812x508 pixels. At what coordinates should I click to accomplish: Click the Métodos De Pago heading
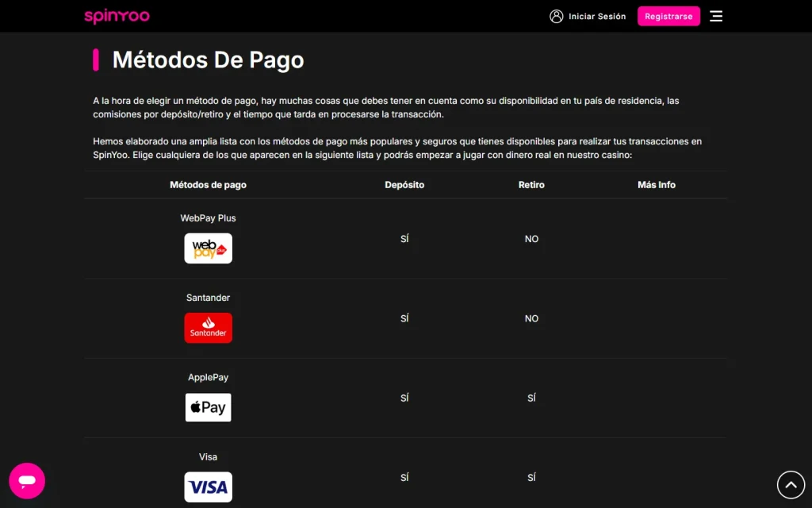pyautogui.click(x=209, y=60)
